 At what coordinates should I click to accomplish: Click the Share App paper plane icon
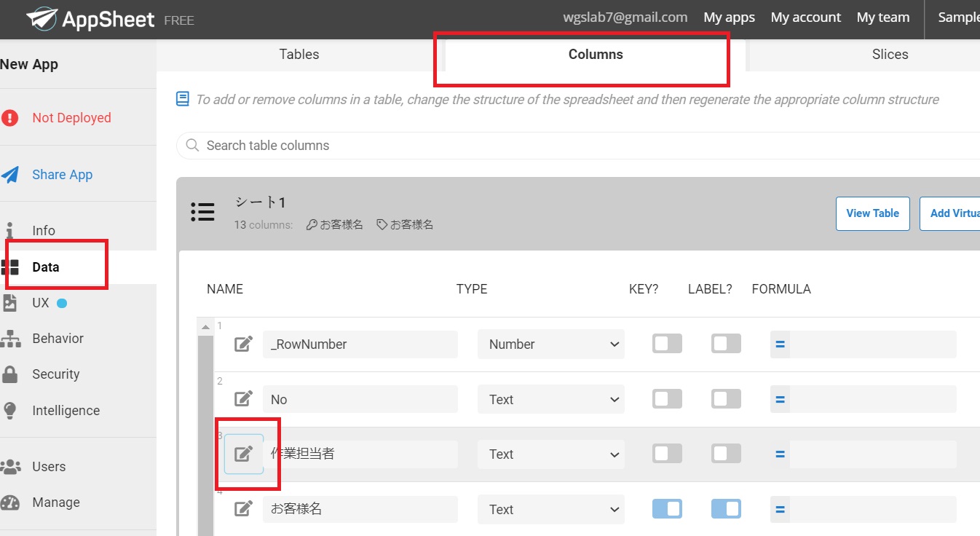tap(9, 175)
